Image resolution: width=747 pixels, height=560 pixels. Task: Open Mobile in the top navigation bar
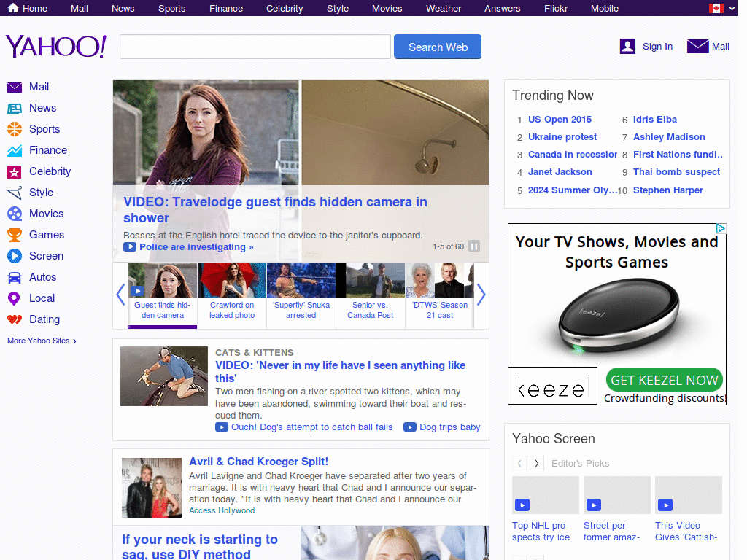point(605,9)
